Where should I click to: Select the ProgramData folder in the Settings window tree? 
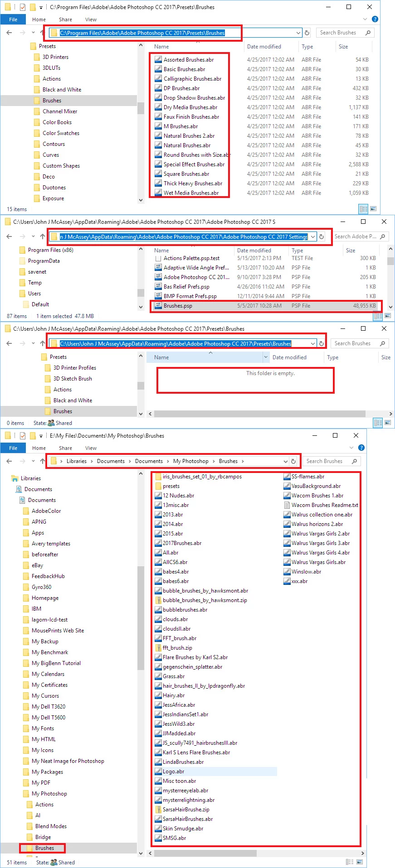click(39, 261)
